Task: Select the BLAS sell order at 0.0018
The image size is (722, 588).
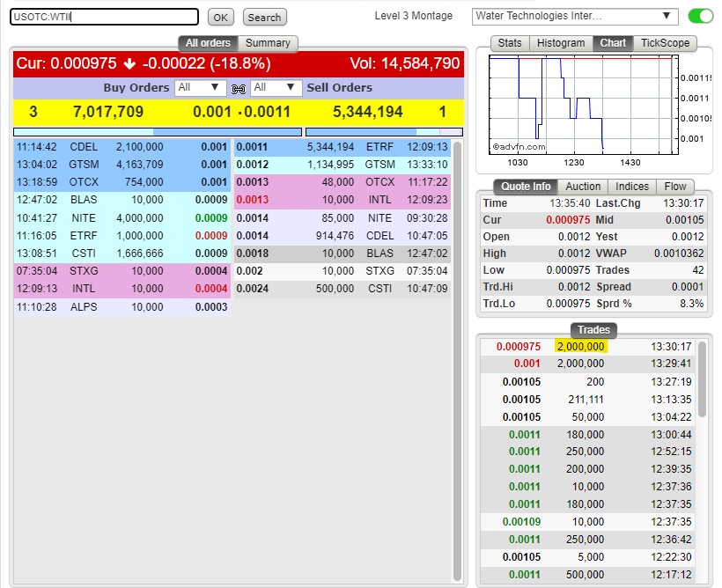Action: click(x=343, y=254)
